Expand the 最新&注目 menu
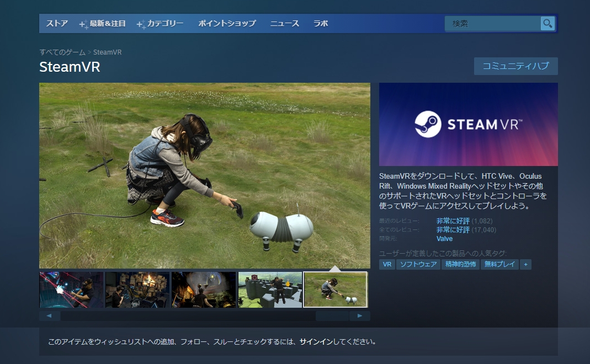 point(103,23)
